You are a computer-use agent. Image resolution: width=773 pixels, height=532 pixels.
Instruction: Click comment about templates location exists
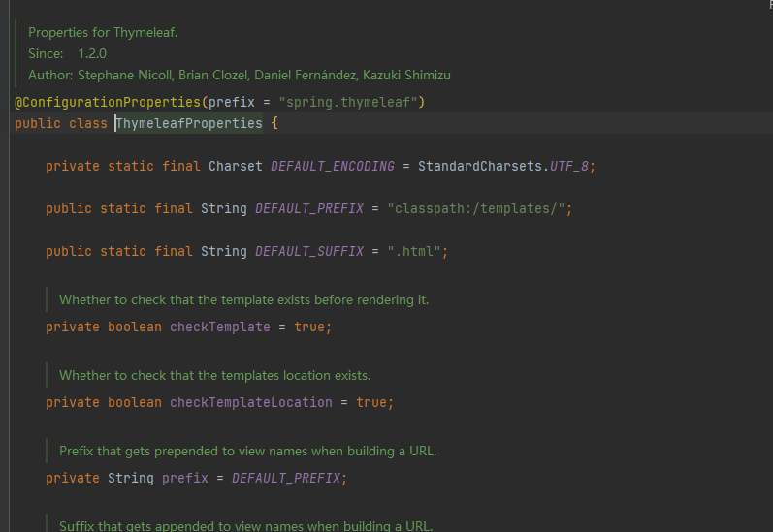(215, 375)
